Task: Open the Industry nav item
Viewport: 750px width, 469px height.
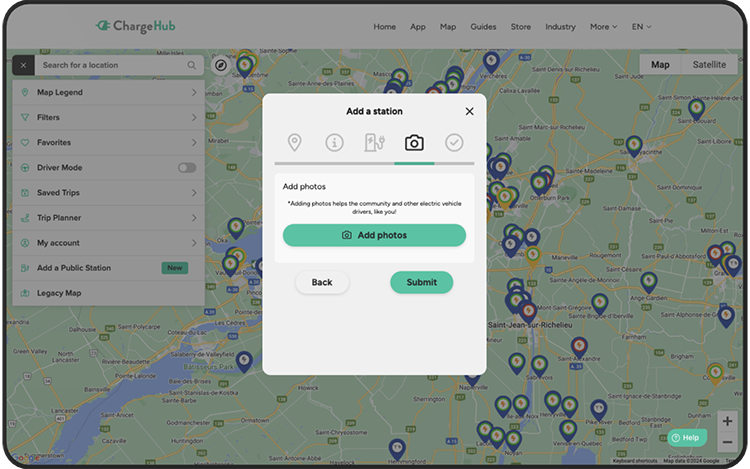Action: coord(560,27)
